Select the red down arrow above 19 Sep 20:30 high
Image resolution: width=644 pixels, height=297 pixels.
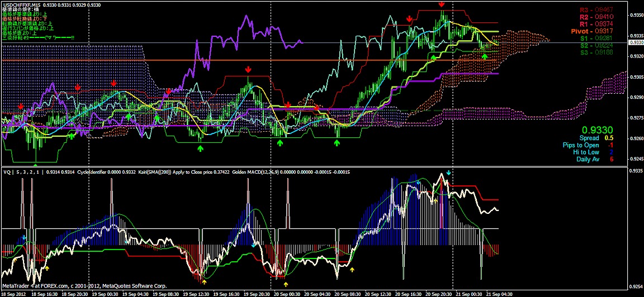tap(248, 70)
